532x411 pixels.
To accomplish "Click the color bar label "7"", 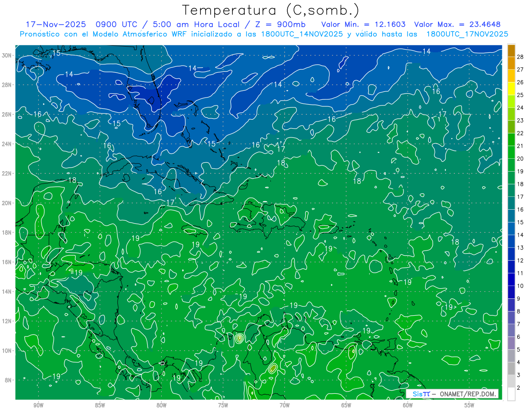I will point(519,324).
